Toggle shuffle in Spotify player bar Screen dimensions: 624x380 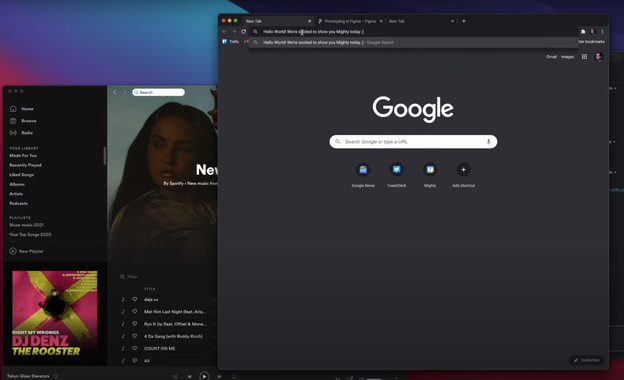click(175, 376)
